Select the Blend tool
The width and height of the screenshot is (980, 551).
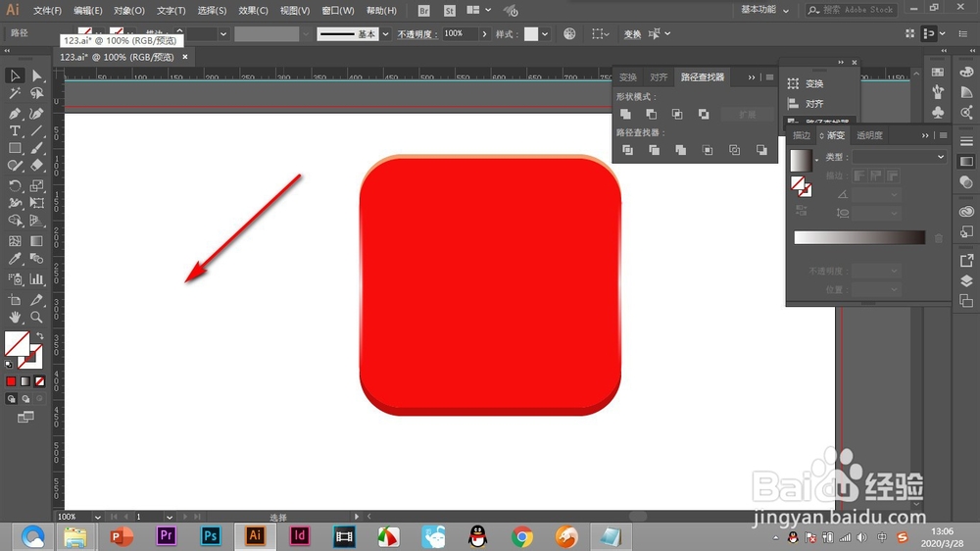tap(37, 258)
